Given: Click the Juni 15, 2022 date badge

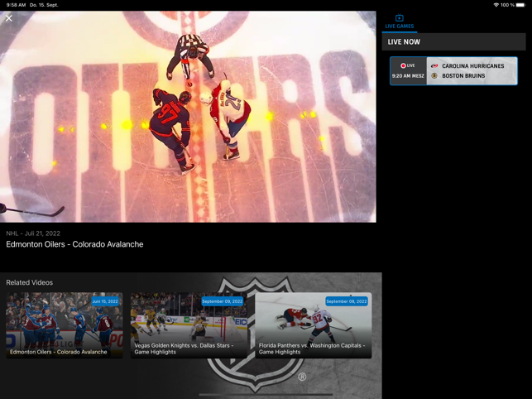Looking at the screenshot, I should click(x=105, y=301).
